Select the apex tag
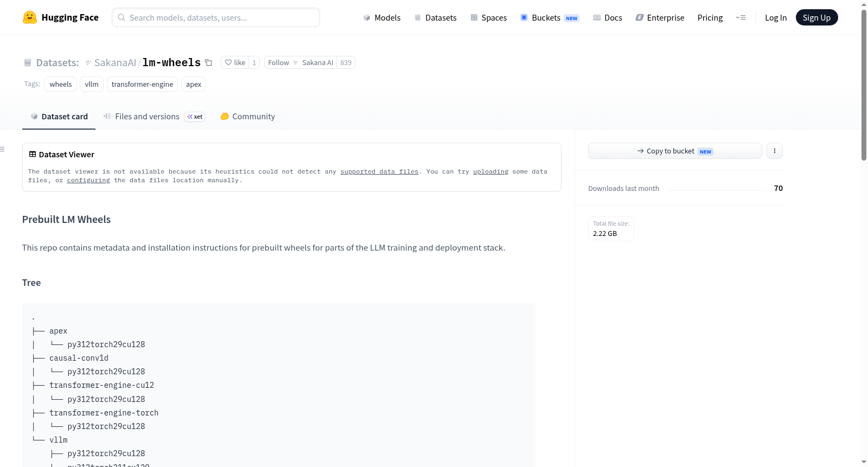 (194, 84)
